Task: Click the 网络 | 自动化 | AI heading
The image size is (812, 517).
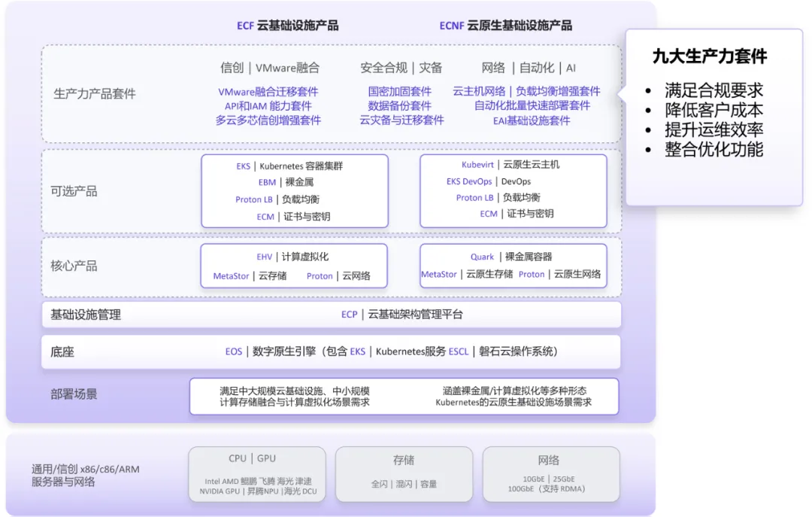Action: tap(529, 68)
